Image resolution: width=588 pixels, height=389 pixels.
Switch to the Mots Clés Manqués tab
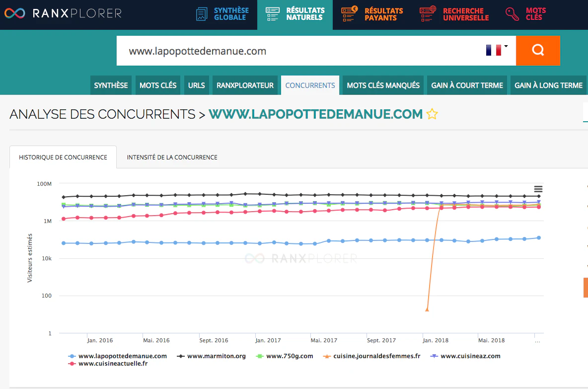pyautogui.click(x=383, y=85)
